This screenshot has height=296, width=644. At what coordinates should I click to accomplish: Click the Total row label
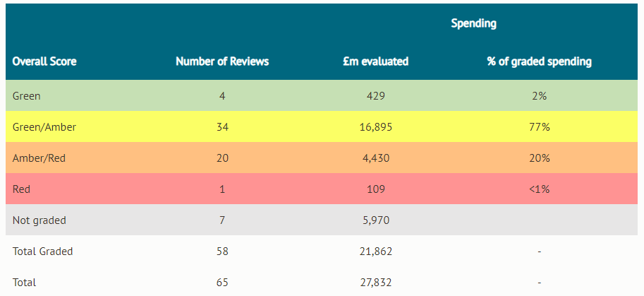(25, 283)
